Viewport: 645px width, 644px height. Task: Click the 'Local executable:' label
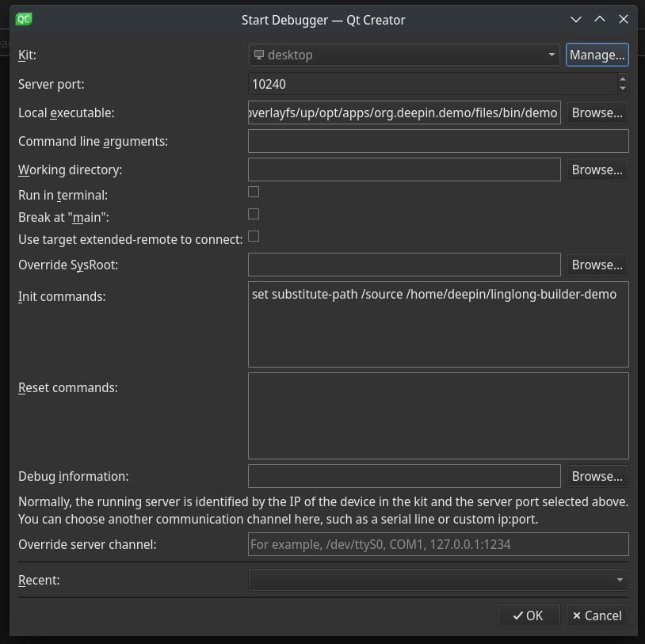pyautogui.click(x=67, y=112)
